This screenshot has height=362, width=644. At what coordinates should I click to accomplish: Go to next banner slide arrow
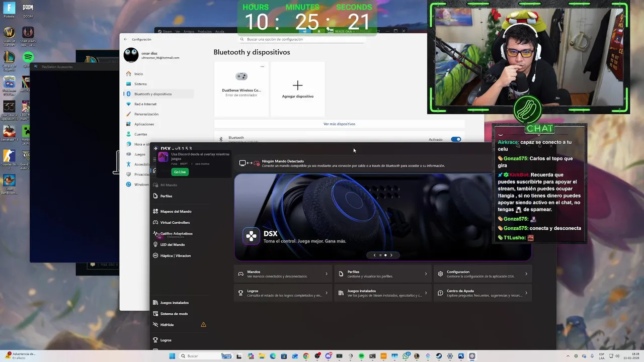click(391, 255)
